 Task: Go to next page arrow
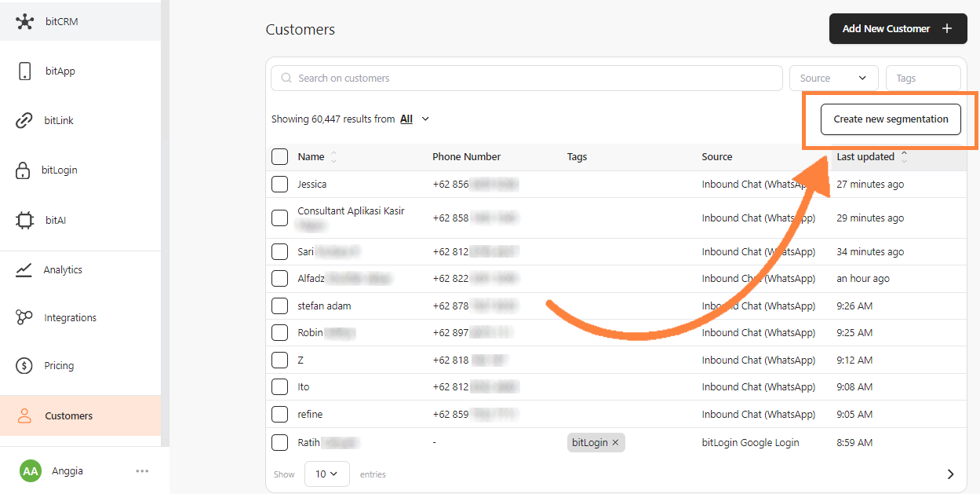(x=950, y=474)
